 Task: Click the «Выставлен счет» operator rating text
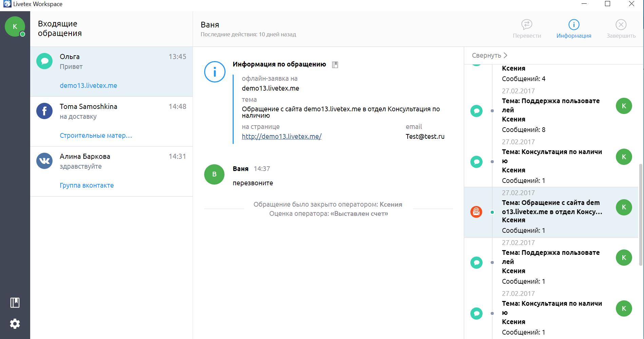pos(359,214)
